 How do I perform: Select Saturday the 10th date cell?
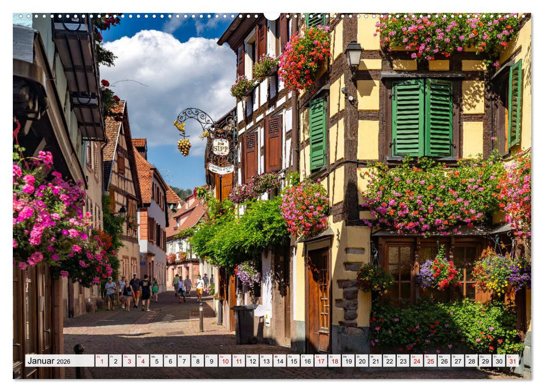pos(225,361)
